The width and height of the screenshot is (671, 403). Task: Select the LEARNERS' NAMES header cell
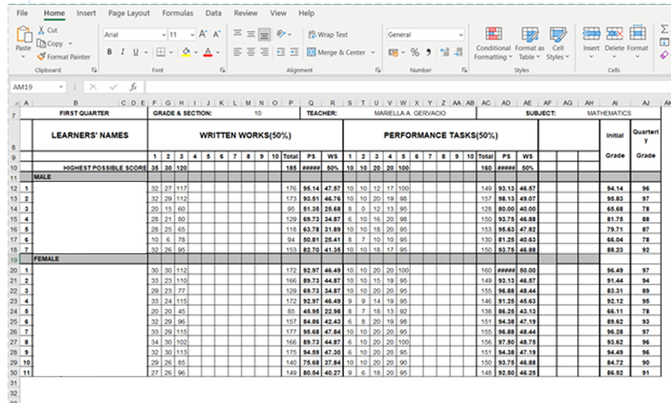(90, 135)
